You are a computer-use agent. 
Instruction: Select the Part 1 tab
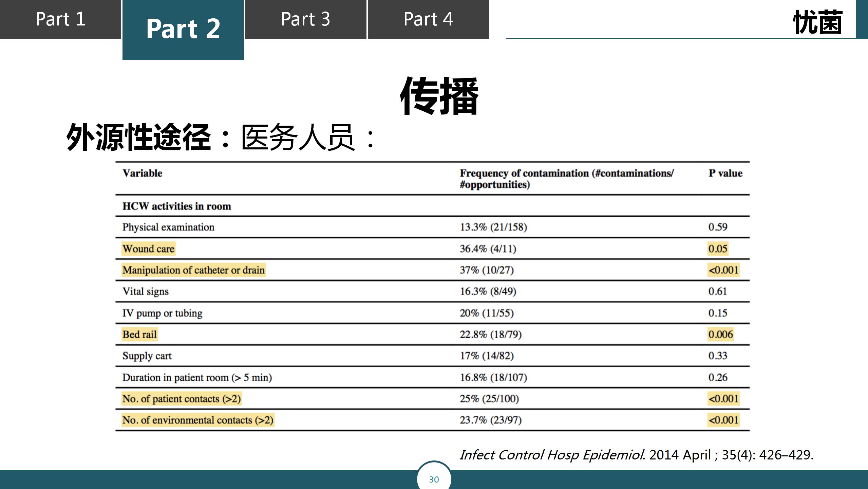coord(60,19)
